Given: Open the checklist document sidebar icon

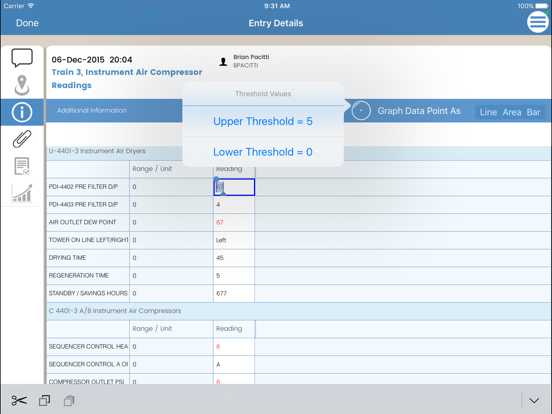Looking at the screenshot, I should tap(22, 166).
